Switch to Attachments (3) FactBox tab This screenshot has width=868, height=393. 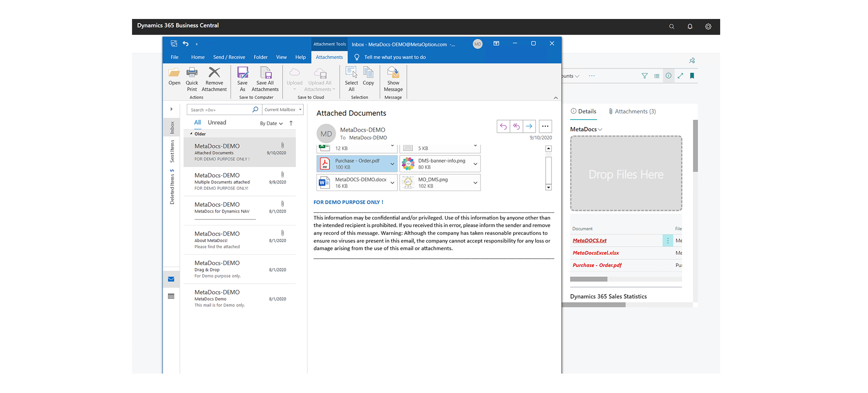[632, 112]
